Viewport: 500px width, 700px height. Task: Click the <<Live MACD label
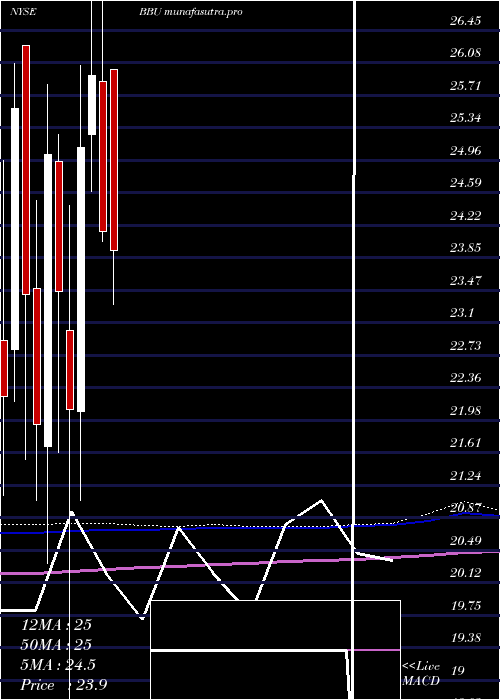[x=421, y=674]
